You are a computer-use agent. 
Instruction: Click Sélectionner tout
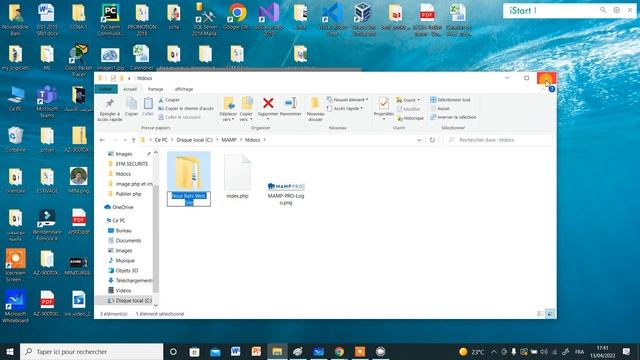tap(450, 100)
